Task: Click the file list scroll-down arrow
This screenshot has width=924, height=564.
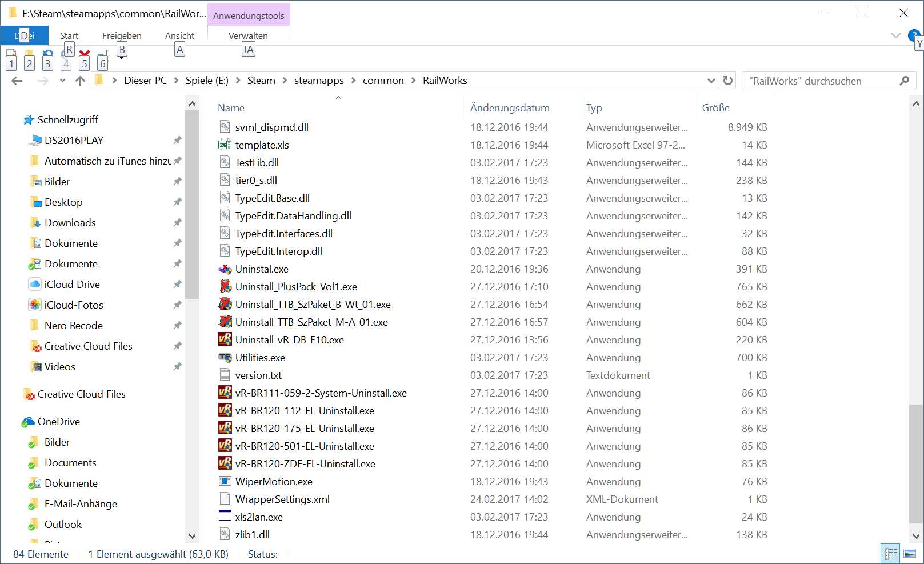Action: pos(916,536)
